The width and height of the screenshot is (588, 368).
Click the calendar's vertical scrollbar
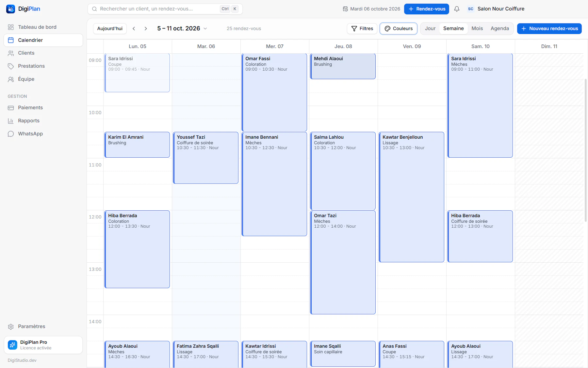coord(585,150)
